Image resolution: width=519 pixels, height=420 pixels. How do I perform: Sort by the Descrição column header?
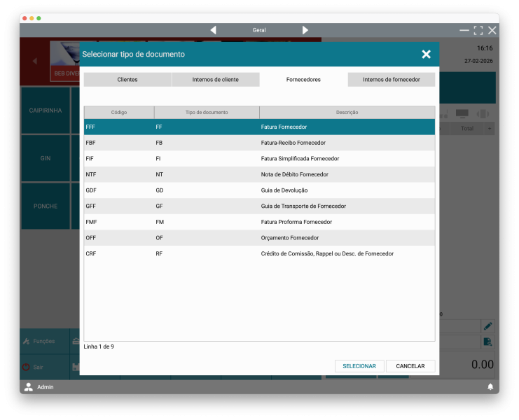coord(347,112)
